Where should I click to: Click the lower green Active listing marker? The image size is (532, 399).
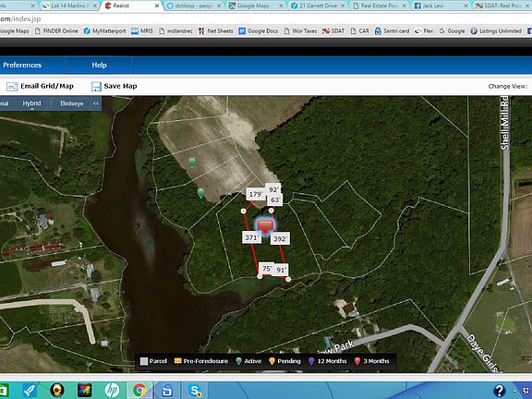tap(200, 193)
